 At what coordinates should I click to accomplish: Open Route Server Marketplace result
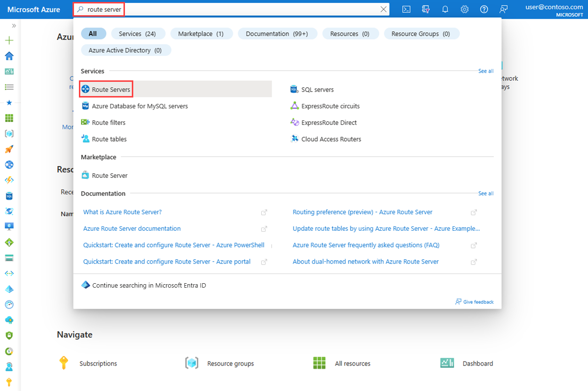[x=104, y=175]
